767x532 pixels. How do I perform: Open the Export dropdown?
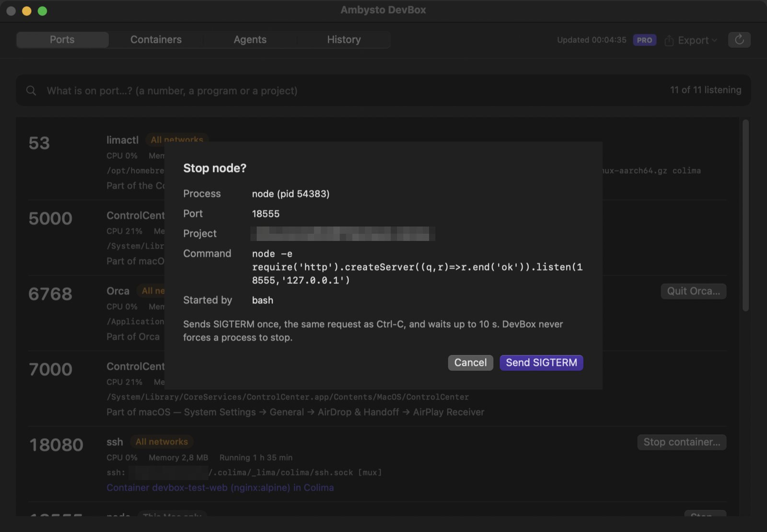point(691,40)
